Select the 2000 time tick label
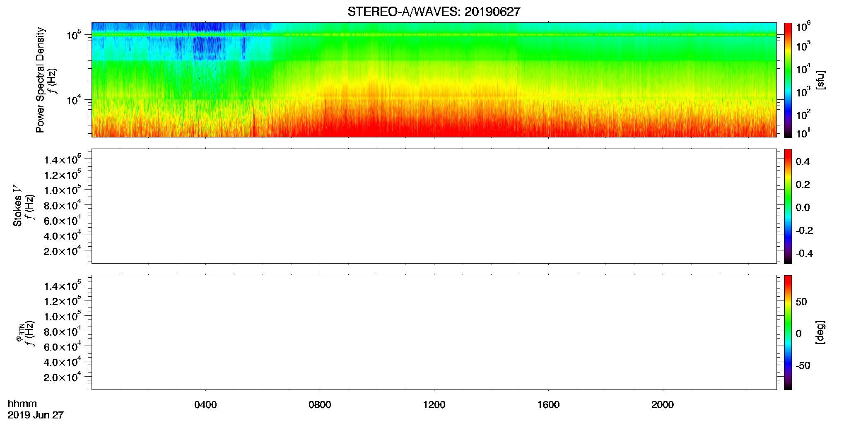Viewport: 868px width, 447px height. click(x=663, y=405)
